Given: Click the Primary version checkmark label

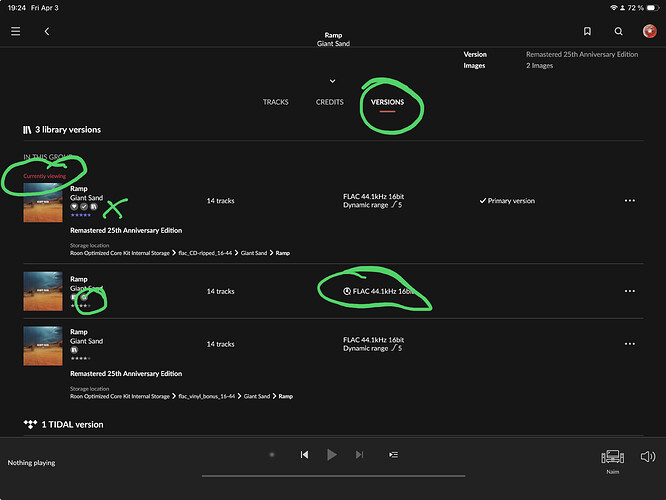Looking at the screenshot, I should coord(507,201).
